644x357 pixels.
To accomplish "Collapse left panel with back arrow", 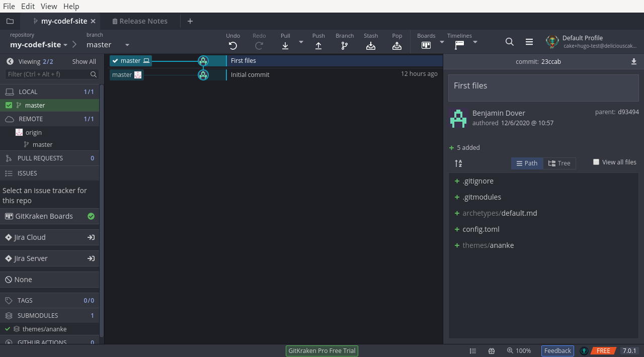I will pyautogui.click(x=10, y=61).
